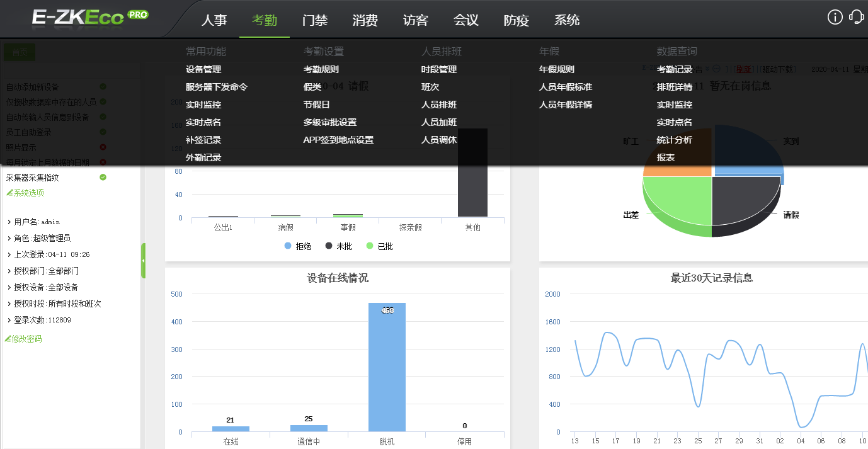Viewport: 868px width, 449px height.
Task: Select 实时监控 under 数据查询
Action: click(675, 105)
